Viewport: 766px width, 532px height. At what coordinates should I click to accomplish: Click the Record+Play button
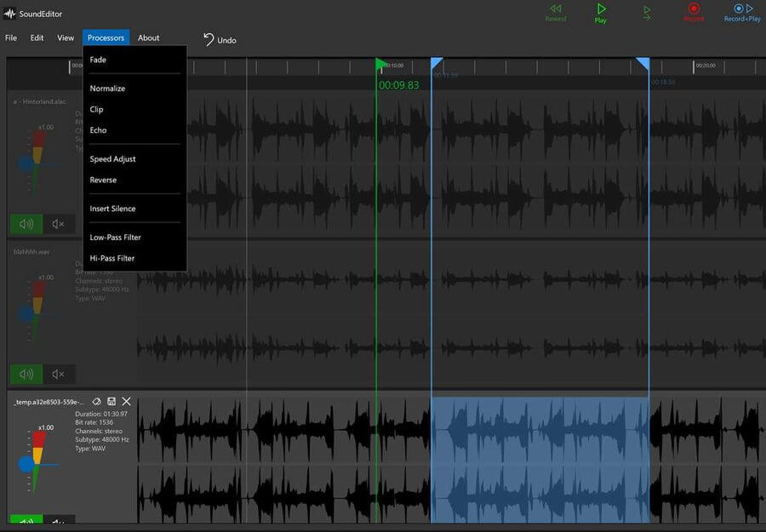[742, 13]
